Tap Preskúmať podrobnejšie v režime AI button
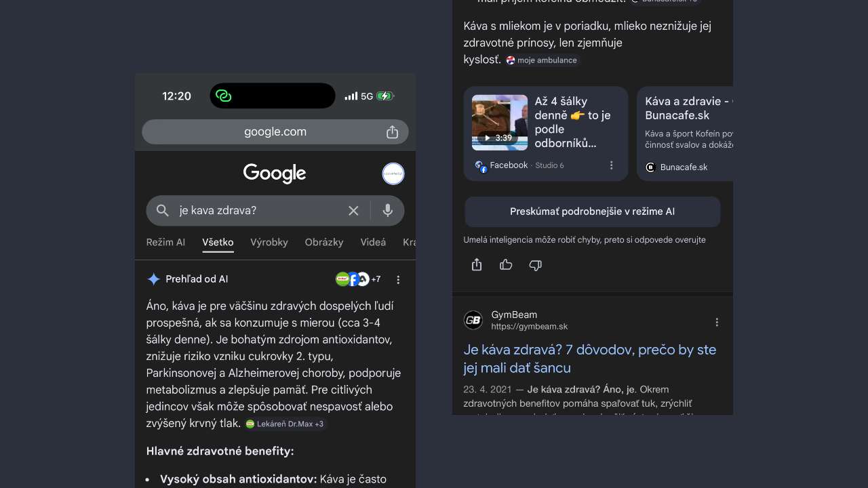 pos(592,211)
